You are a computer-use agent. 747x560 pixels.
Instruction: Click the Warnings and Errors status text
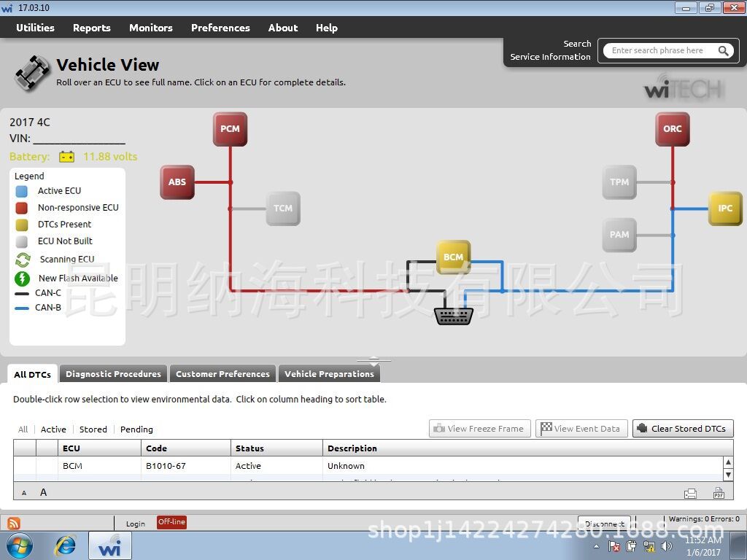point(704,519)
